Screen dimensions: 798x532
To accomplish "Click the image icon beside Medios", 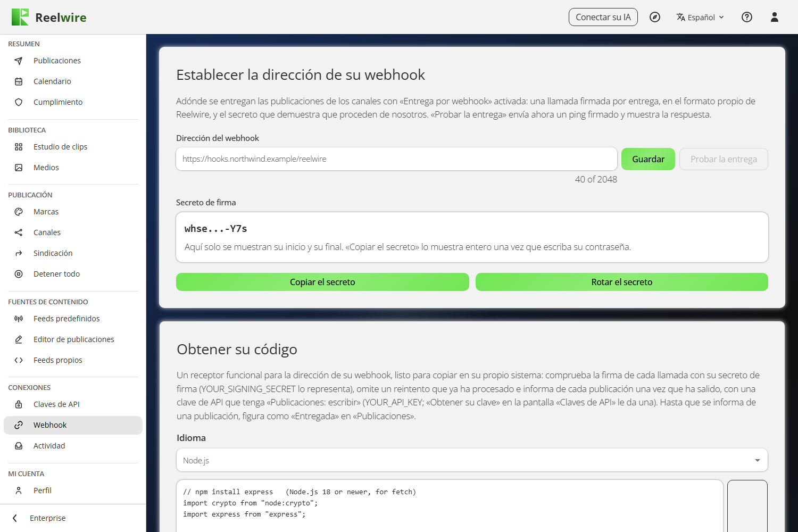I will (x=19, y=168).
